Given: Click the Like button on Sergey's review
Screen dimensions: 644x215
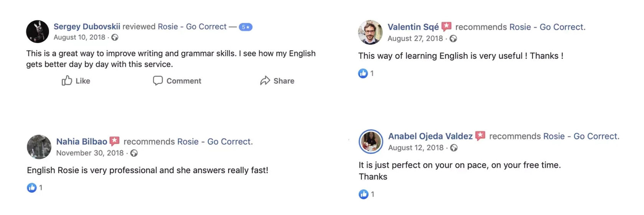Looking at the screenshot, I should click(x=76, y=81).
